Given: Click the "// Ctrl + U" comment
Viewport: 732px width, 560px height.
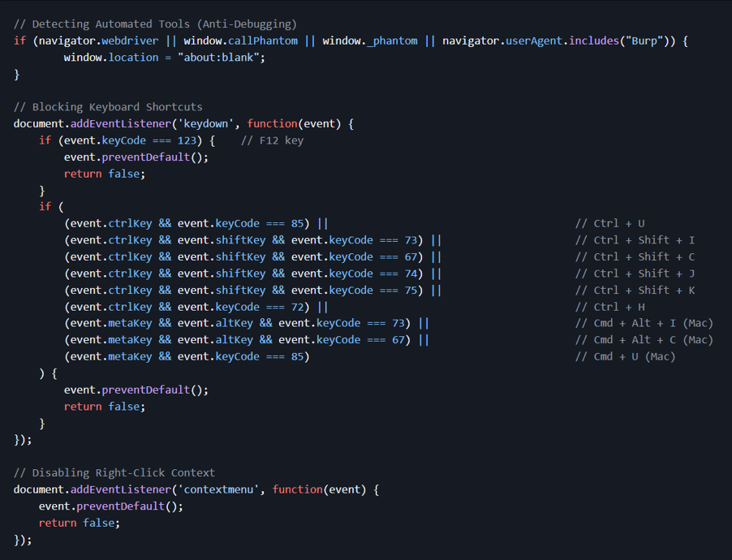Looking at the screenshot, I should tap(609, 223).
